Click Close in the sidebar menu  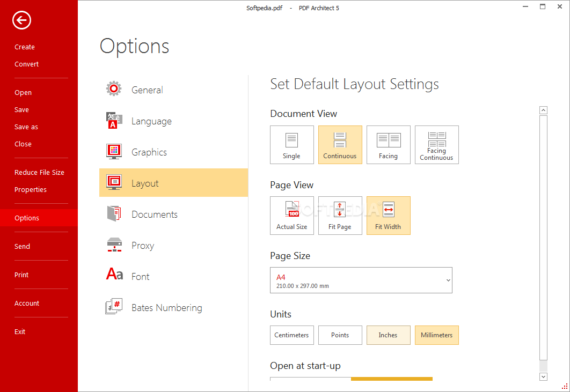click(23, 144)
